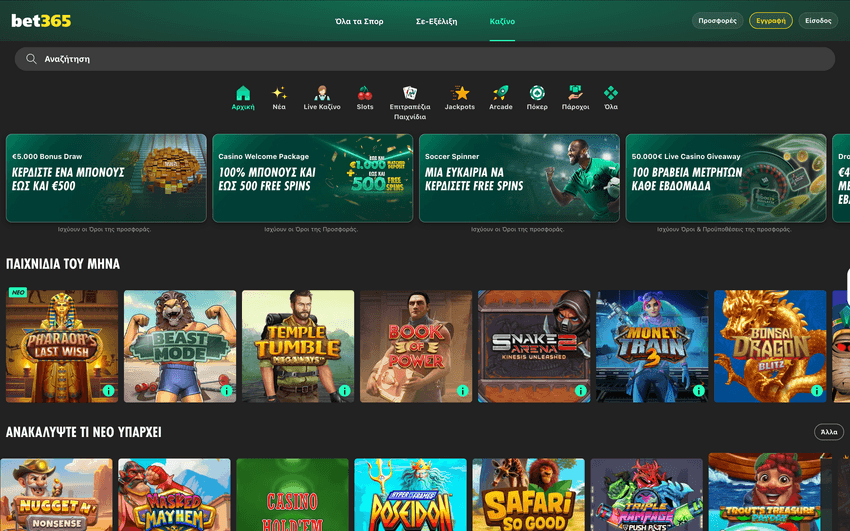Click the Άλλα button for new games
This screenshot has width=850, height=531.
pyautogui.click(x=829, y=432)
